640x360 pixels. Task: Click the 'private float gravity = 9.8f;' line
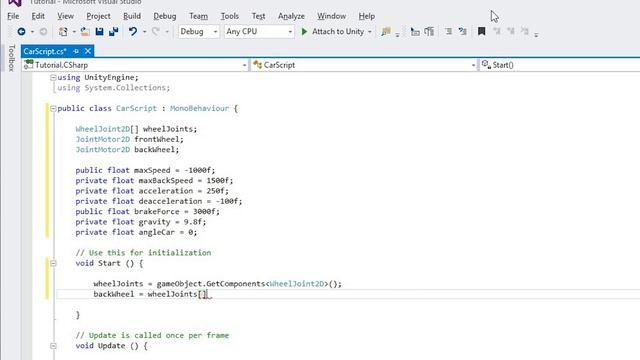point(140,222)
